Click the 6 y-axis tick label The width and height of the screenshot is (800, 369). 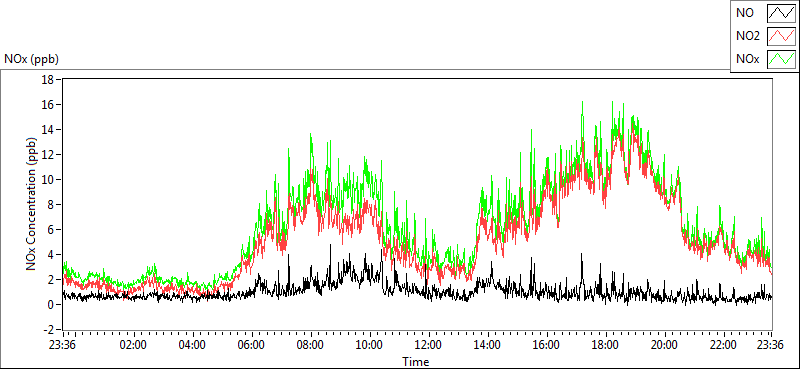coord(52,230)
